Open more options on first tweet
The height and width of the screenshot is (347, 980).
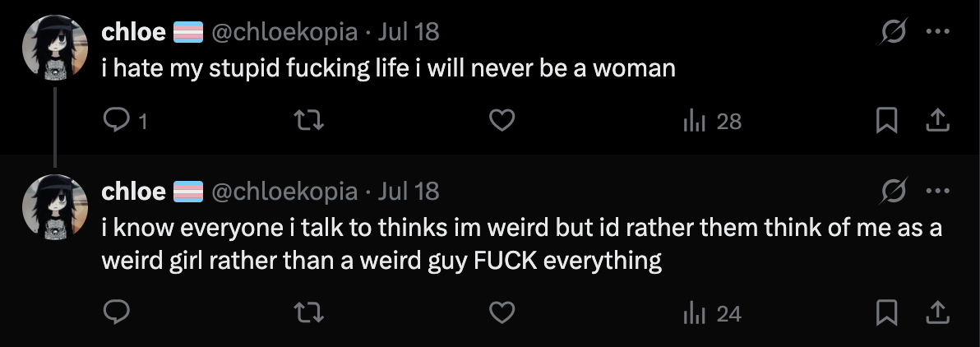point(937,32)
